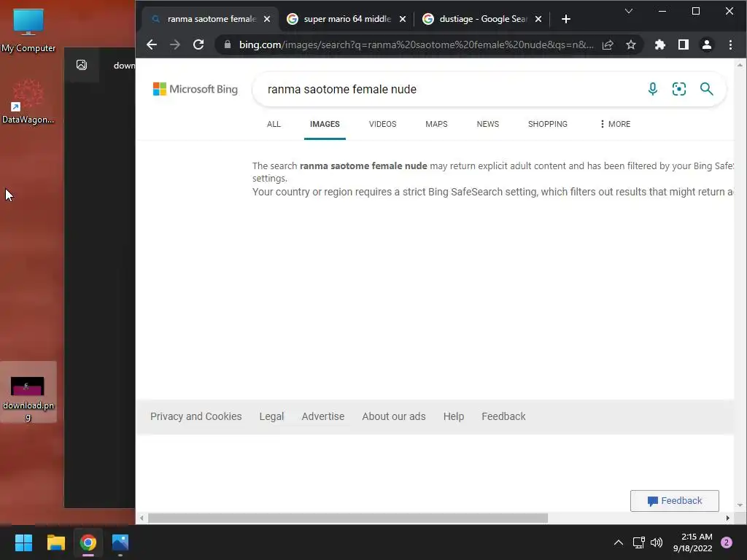Select the IMAGES search category
The width and height of the screenshot is (747, 560).
point(325,124)
